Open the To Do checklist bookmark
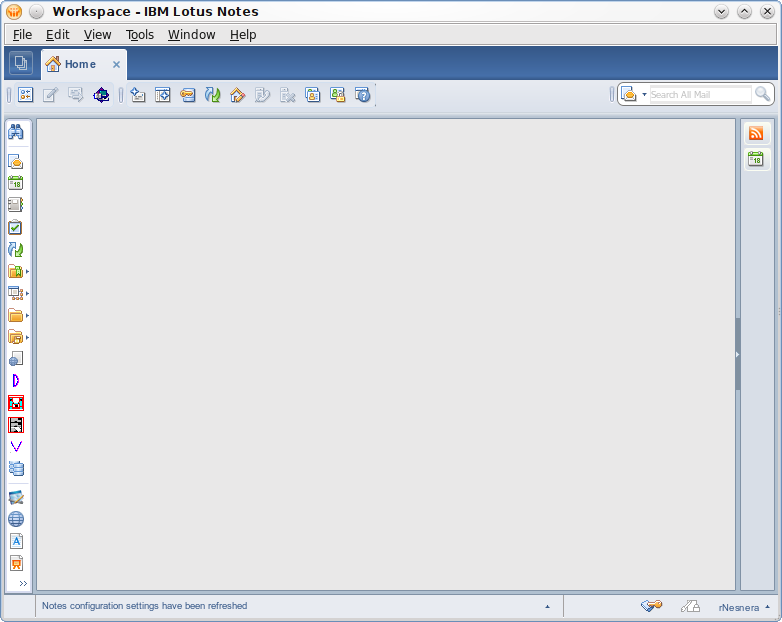The width and height of the screenshot is (782, 622). [x=15, y=227]
